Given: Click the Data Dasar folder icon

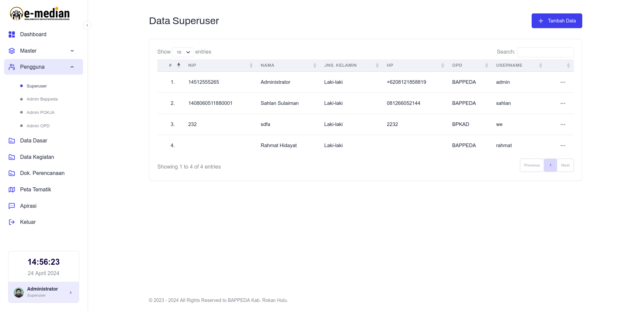Looking at the screenshot, I should tap(12, 141).
